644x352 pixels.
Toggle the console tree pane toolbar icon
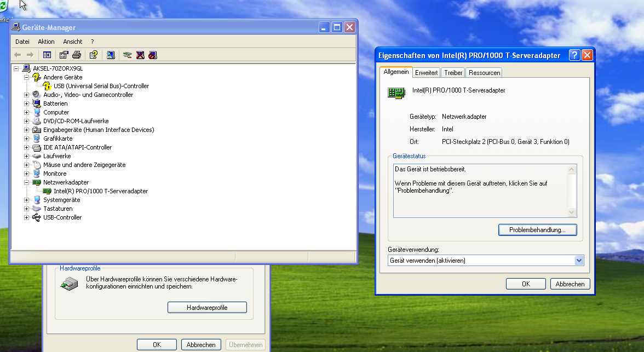tap(47, 55)
